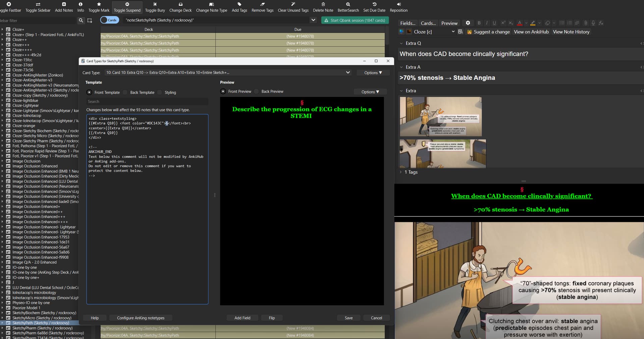The height and width of the screenshot is (339, 644).
Task: Select the Back Template radio button
Action: [125, 93]
